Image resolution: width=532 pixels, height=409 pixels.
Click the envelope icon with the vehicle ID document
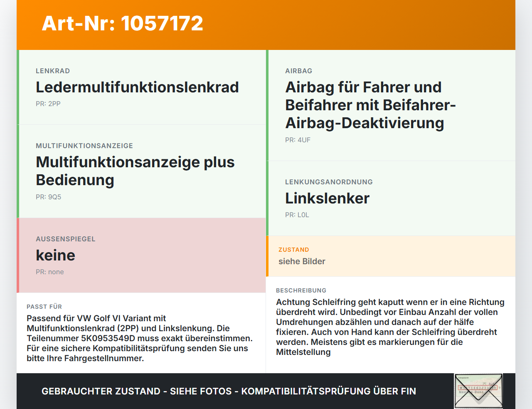(478, 391)
